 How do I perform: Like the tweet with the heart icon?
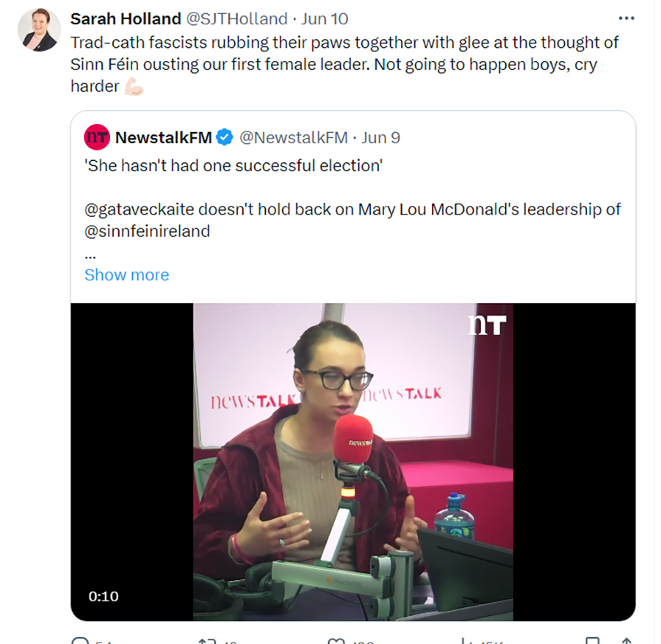336,641
